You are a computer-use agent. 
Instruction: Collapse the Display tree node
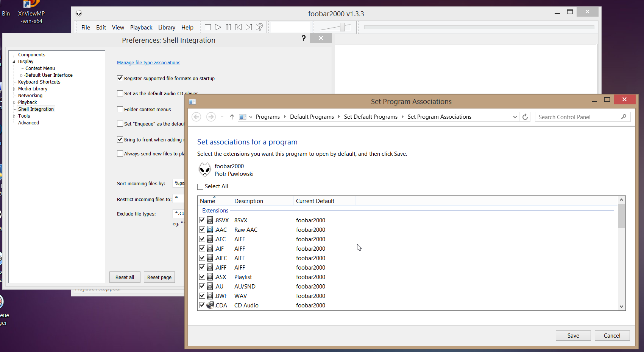(14, 62)
